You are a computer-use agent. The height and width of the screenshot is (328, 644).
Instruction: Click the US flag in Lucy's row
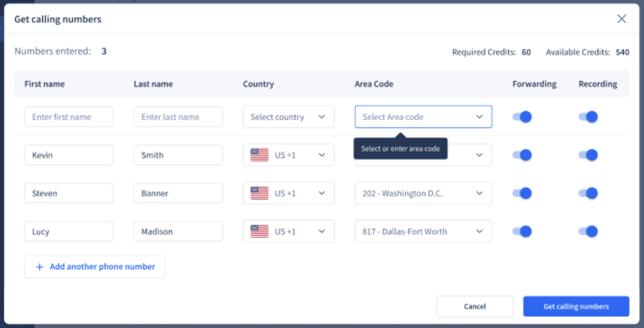(x=259, y=232)
